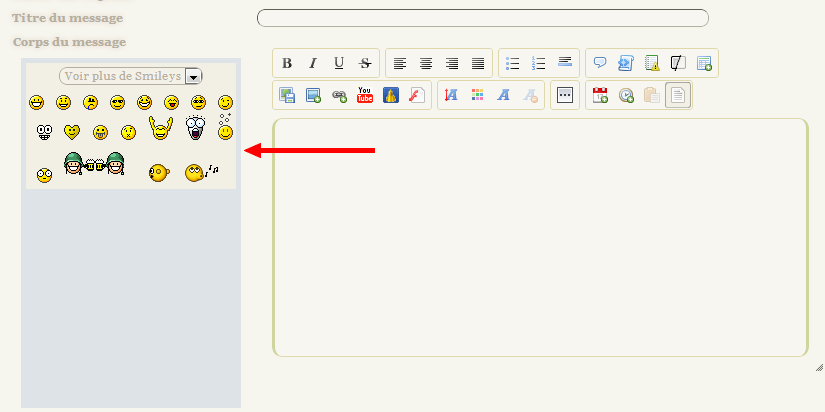Open the font size picker
The image size is (825, 412).
tap(451, 95)
